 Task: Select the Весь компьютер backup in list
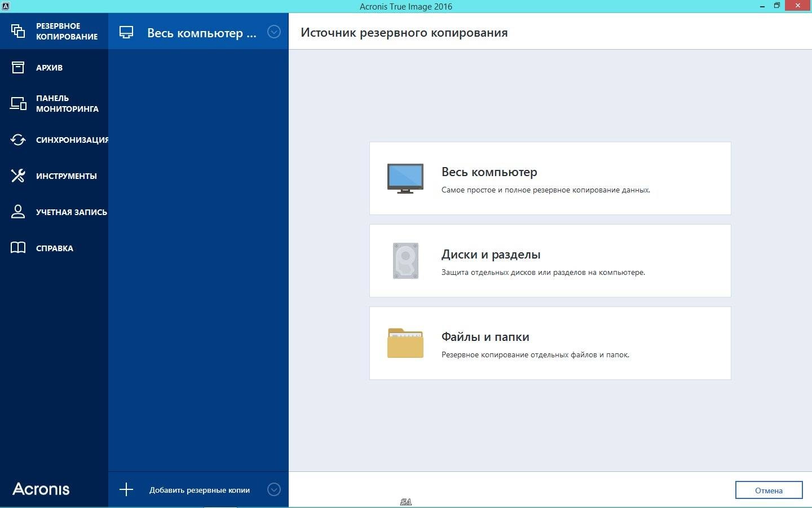198,32
